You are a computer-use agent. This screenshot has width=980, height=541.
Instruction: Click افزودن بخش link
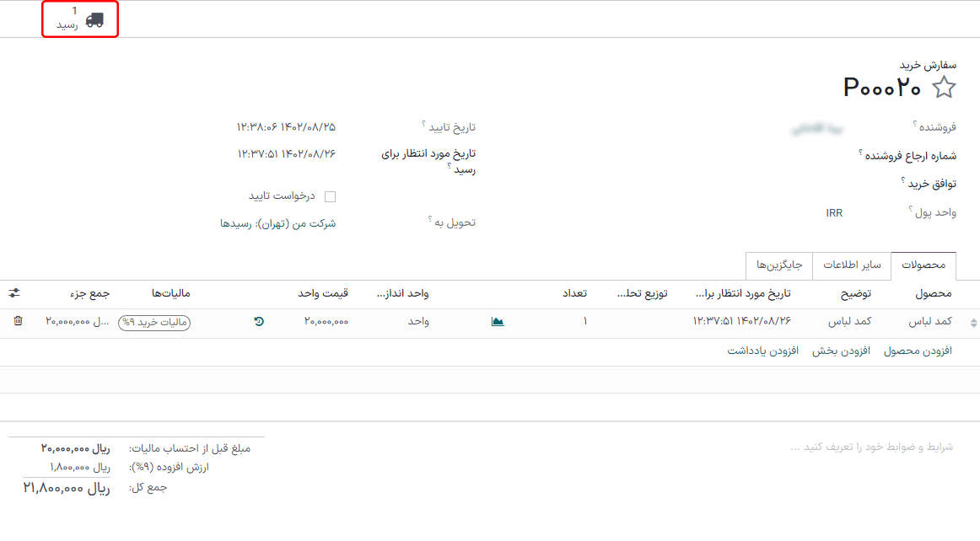pos(841,351)
